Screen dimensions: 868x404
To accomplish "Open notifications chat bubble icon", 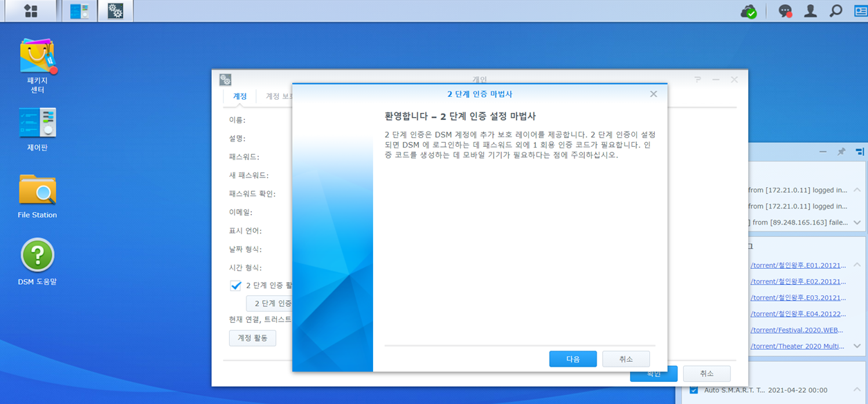I will (785, 11).
